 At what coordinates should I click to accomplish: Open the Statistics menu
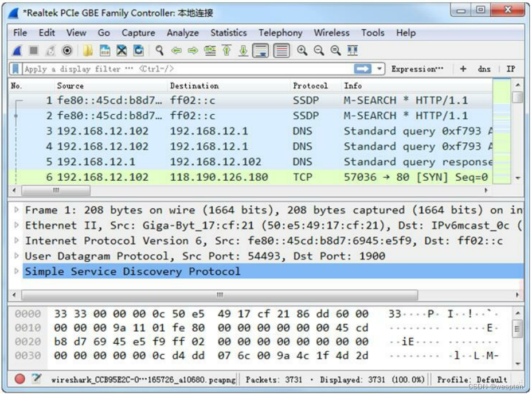pyautogui.click(x=229, y=33)
